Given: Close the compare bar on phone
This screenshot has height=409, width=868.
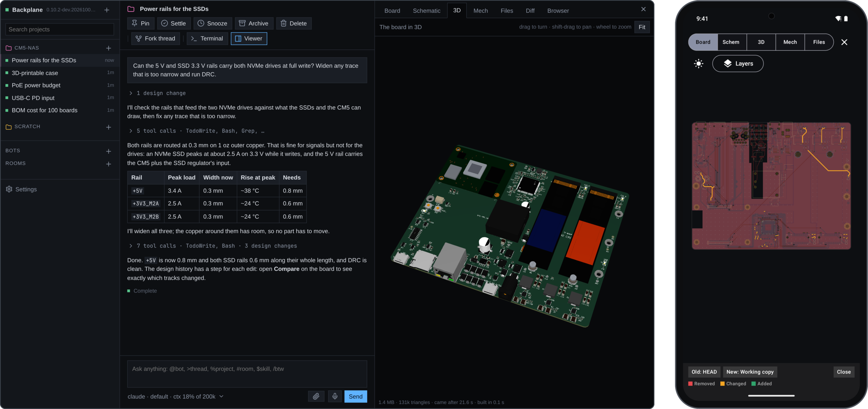Looking at the screenshot, I should pyautogui.click(x=844, y=372).
